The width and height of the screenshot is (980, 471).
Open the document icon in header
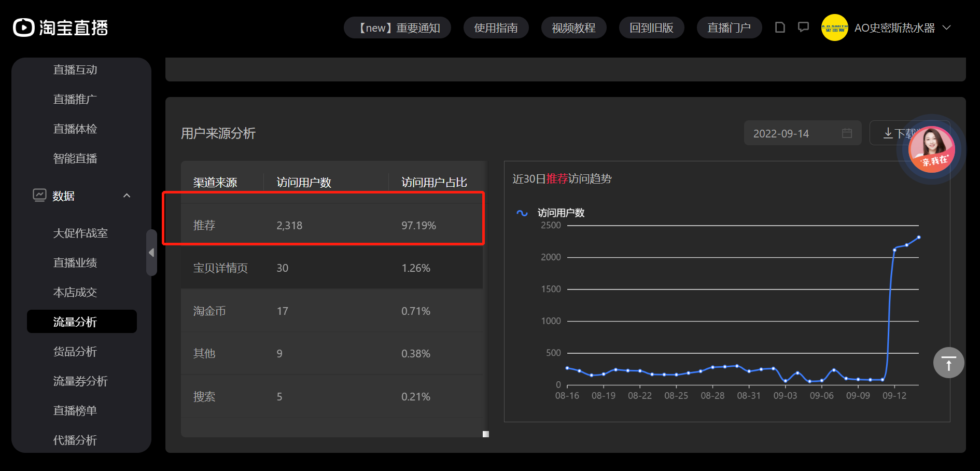pos(780,27)
